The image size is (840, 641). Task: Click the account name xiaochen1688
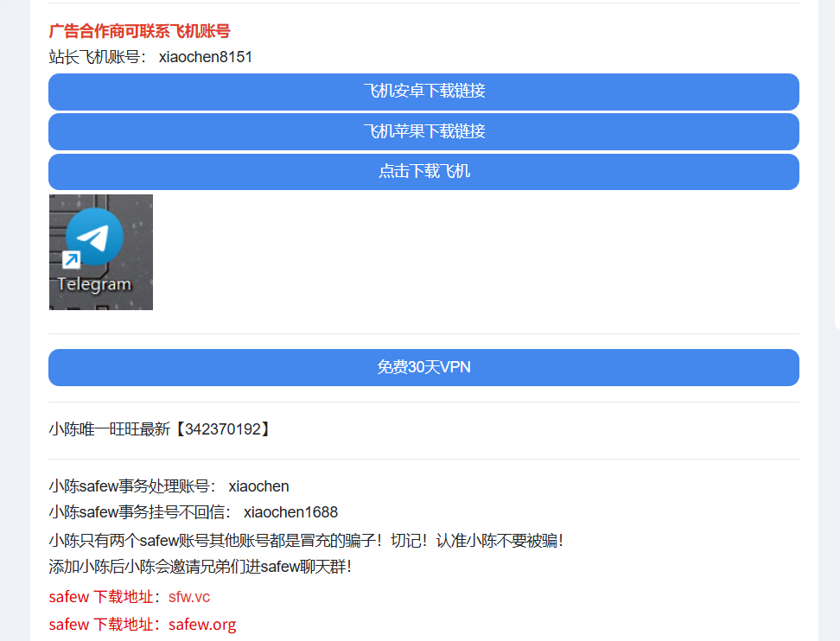click(291, 512)
